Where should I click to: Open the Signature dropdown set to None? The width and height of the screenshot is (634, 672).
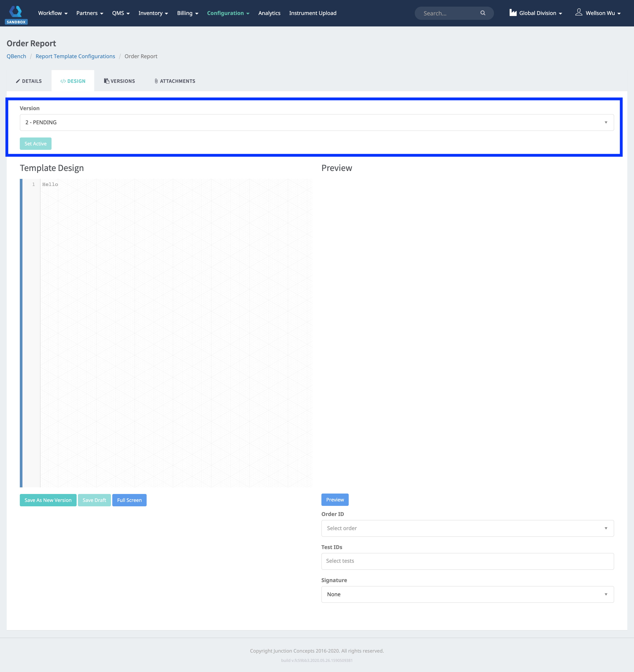[x=467, y=594]
